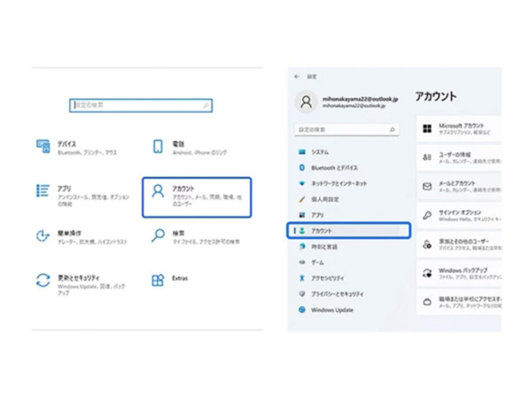This screenshot has width=532, height=399.
Task: Go to システム in the sidebar
Action: point(320,152)
